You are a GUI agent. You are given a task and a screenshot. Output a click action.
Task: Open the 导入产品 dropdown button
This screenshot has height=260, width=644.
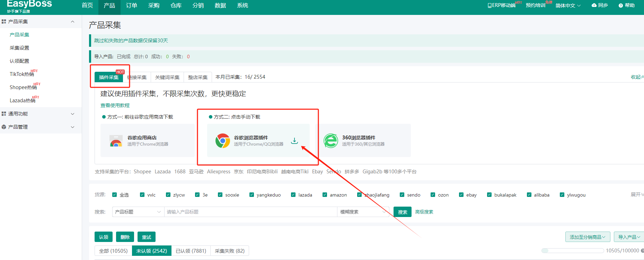[x=629, y=237]
